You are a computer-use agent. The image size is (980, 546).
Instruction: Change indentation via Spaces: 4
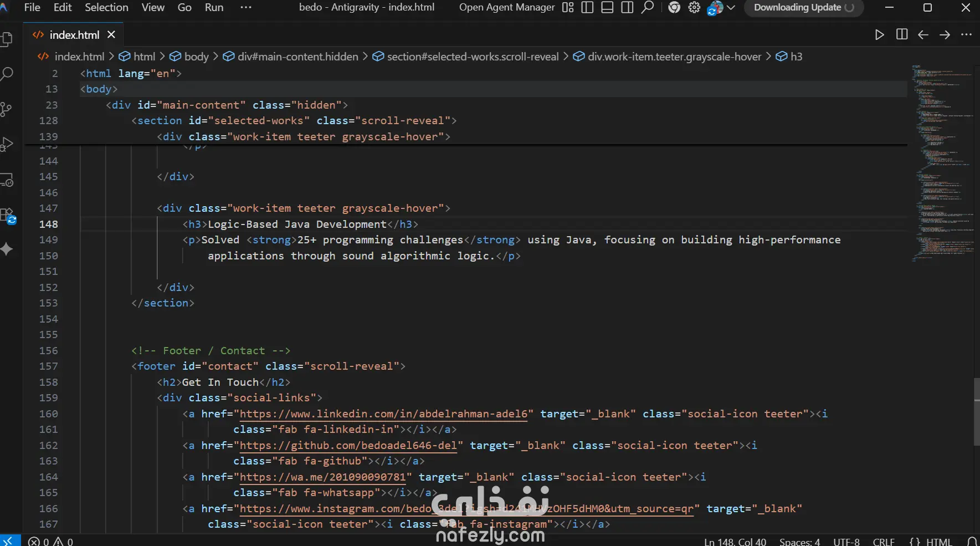tap(799, 542)
